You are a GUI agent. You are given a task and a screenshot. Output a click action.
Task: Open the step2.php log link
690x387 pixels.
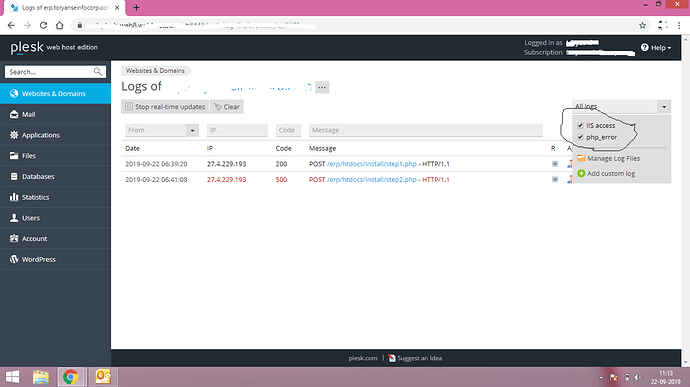(372, 180)
